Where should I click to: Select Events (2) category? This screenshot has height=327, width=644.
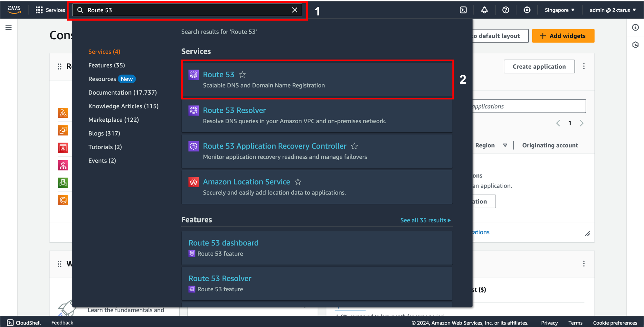(x=102, y=161)
